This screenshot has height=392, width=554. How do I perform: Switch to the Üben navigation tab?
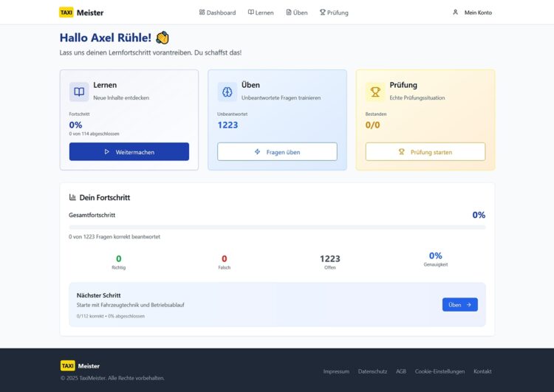[x=296, y=13]
